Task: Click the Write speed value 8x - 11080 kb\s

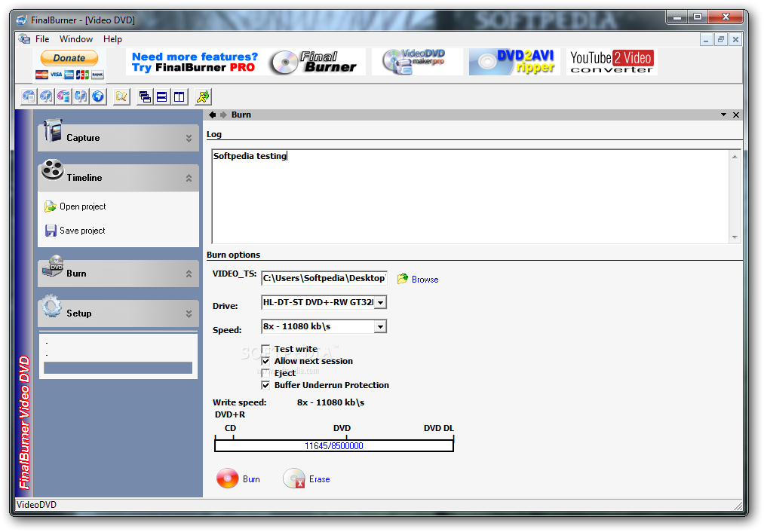Action: [x=330, y=402]
